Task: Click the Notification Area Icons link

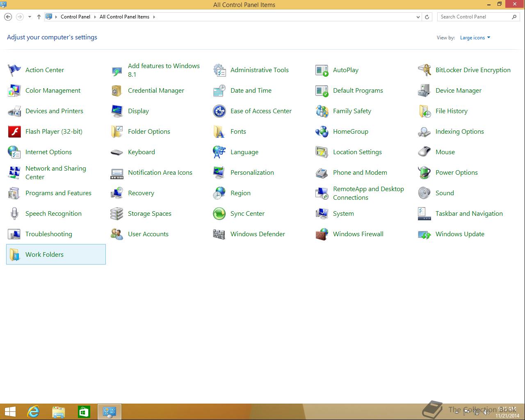Action: tap(160, 173)
